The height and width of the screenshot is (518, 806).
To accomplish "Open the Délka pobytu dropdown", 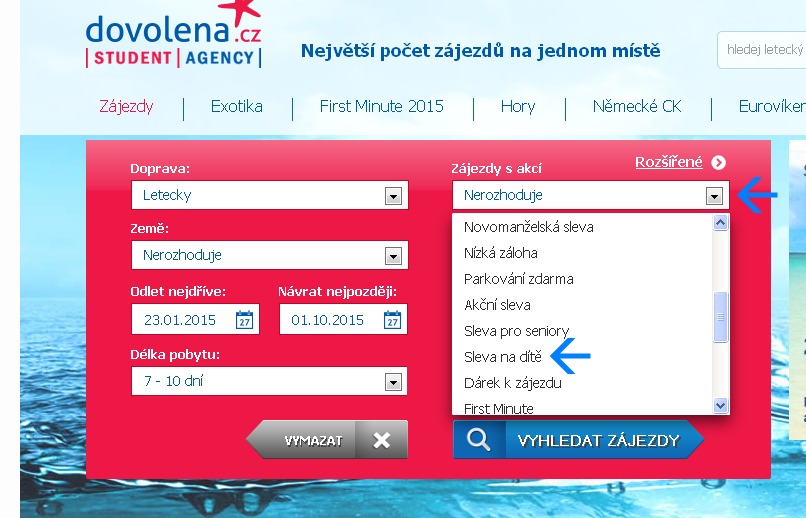I will (x=393, y=382).
